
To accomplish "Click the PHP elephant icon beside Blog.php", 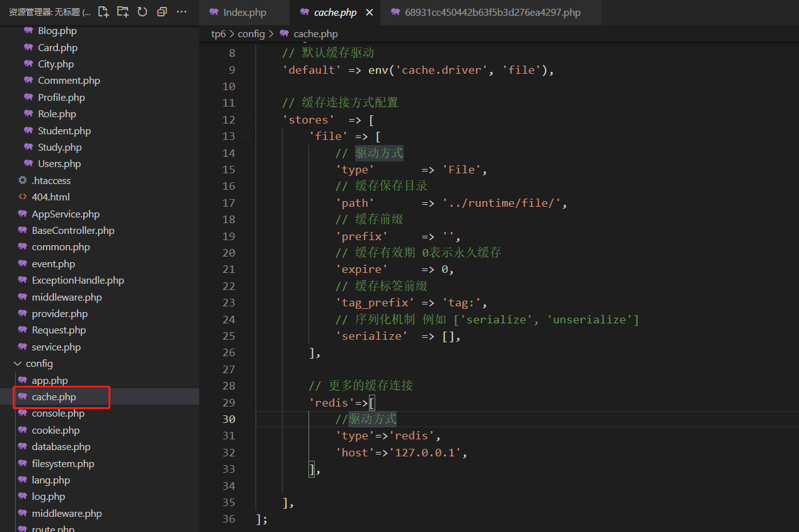I will click(x=28, y=30).
